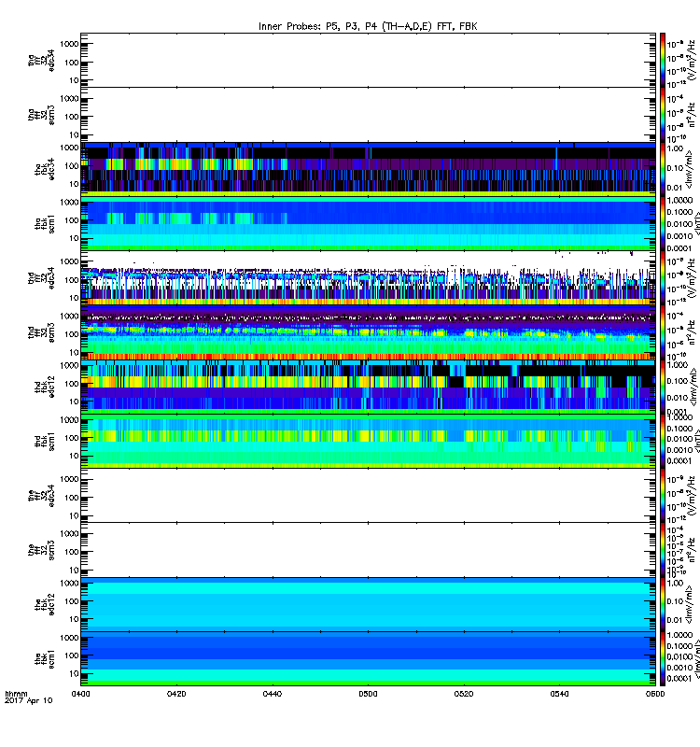
Task: Select the 0520 time axis label
Action: [x=464, y=693]
